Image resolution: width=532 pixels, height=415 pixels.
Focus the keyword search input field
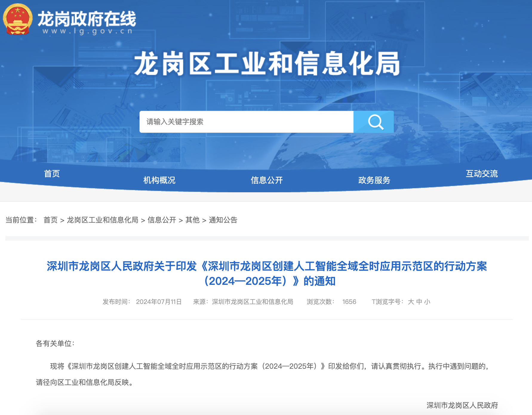click(246, 122)
